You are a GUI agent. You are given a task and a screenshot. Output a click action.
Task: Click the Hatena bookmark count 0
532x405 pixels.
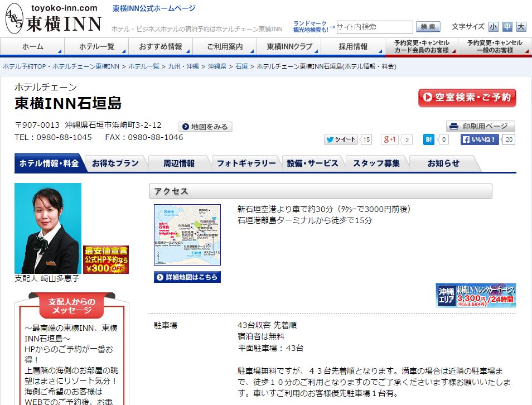(444, 139)
